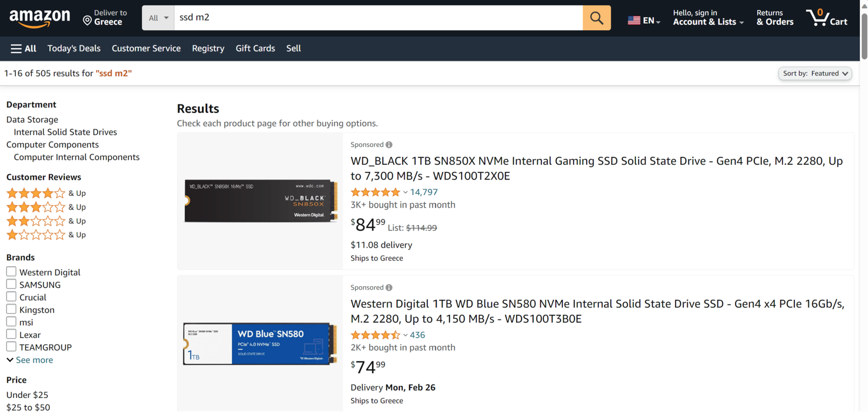Check the Western Digital brand checkbox
Screen dimensions: 868x412
[11, 272]
